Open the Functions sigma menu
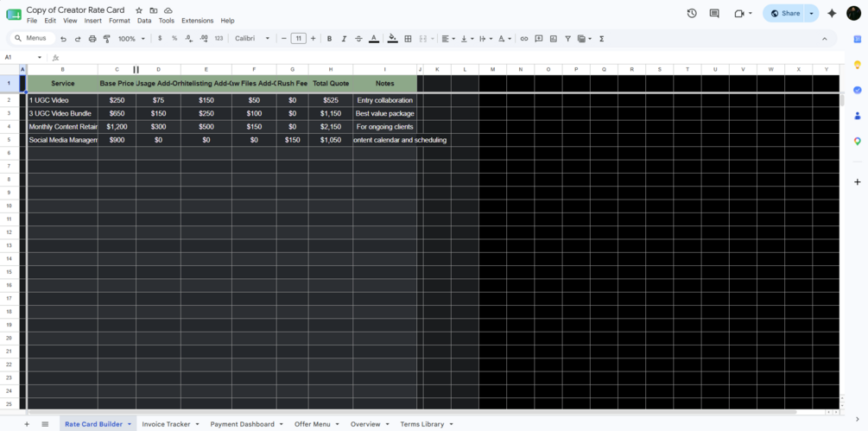868x431 pixels. pos(602,39)
